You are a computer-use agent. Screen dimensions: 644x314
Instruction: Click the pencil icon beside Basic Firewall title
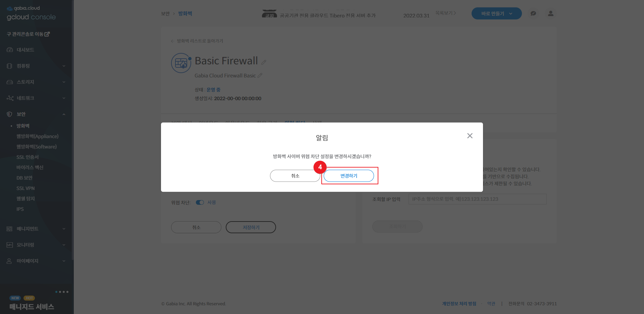coord(264,62)
